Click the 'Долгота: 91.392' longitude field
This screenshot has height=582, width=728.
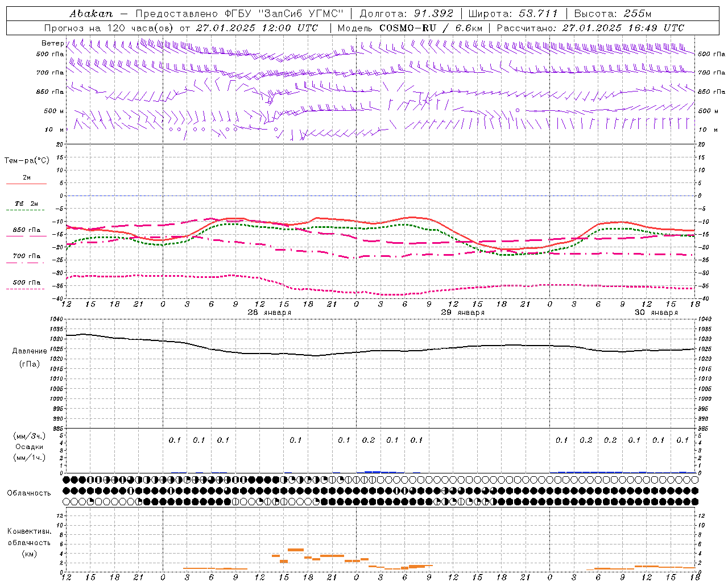[x=407, y=14]
